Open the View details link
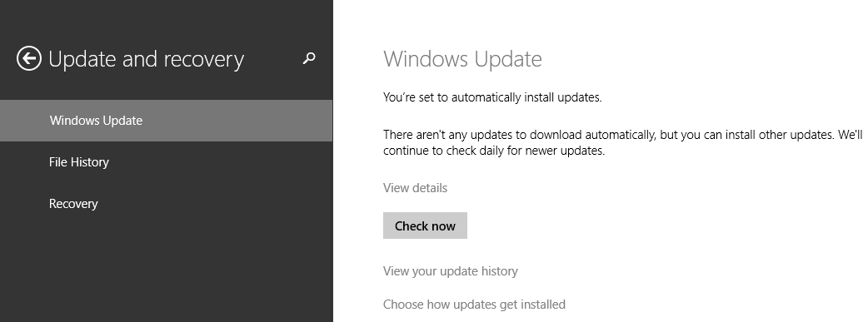Viewport: 868px width, 322px height. pos(415,188)
